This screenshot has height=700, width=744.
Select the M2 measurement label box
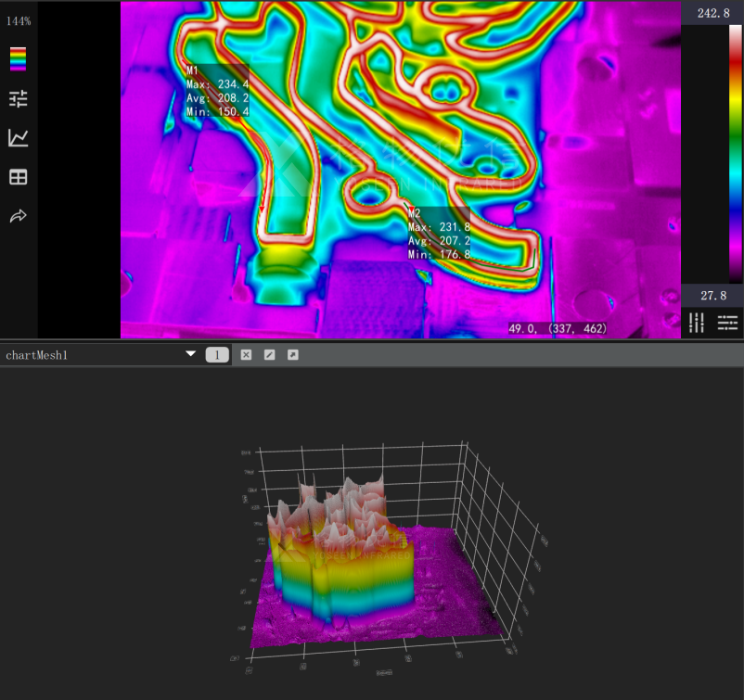pyautogui.click(x=439, y=234)
